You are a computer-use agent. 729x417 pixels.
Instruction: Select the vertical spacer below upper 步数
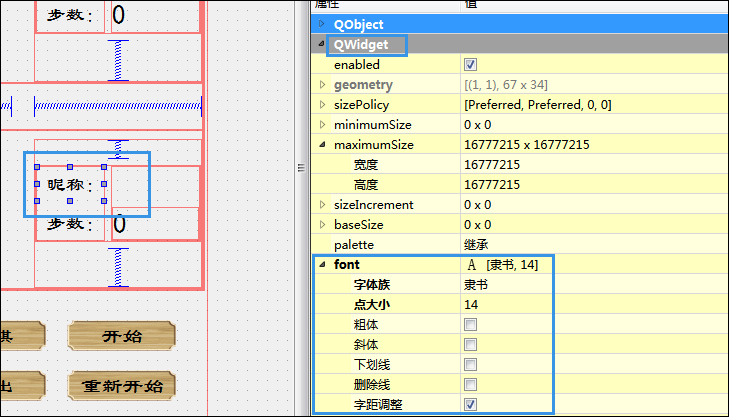[x=118, y=60]
